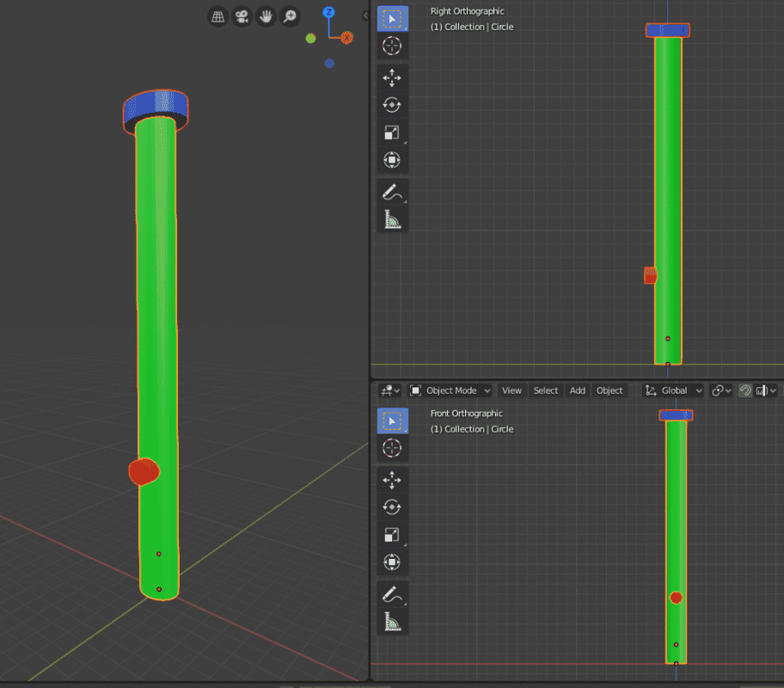784x688 pixels.
Task: Select the Rotate tool in Front Orthographic viewport
Action: [x=392, y=507]
